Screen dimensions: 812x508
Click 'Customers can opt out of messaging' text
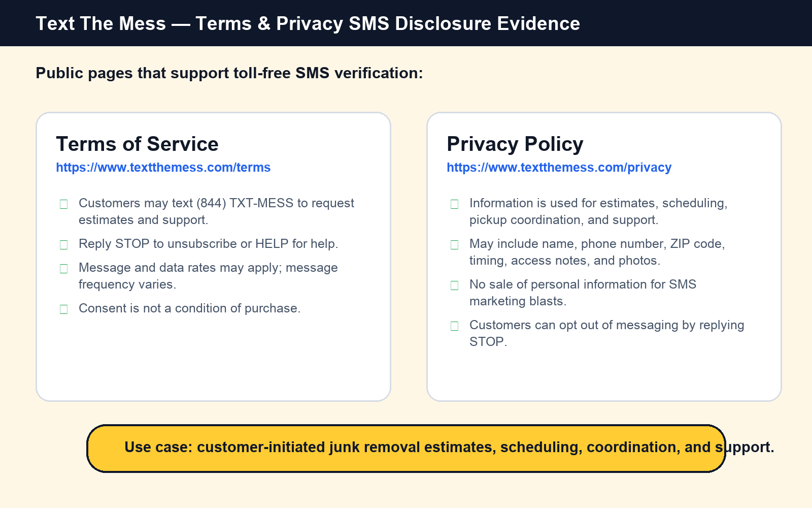pyautogui.click(x=606, y=333)
